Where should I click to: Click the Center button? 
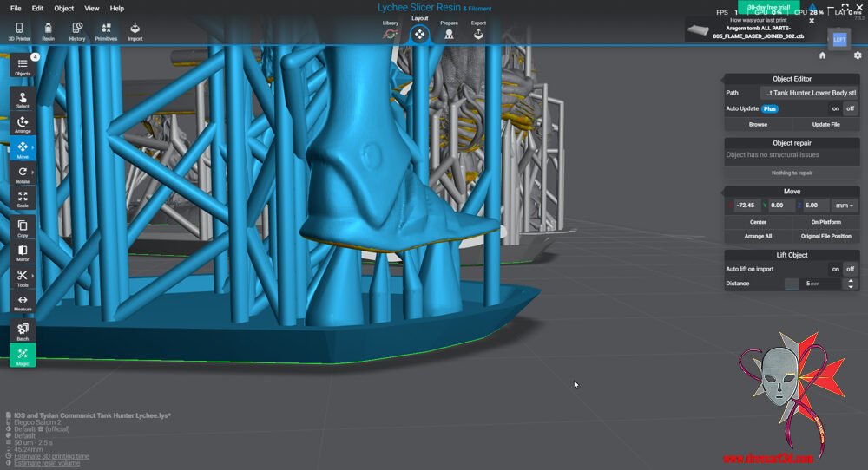click(758, 222)
